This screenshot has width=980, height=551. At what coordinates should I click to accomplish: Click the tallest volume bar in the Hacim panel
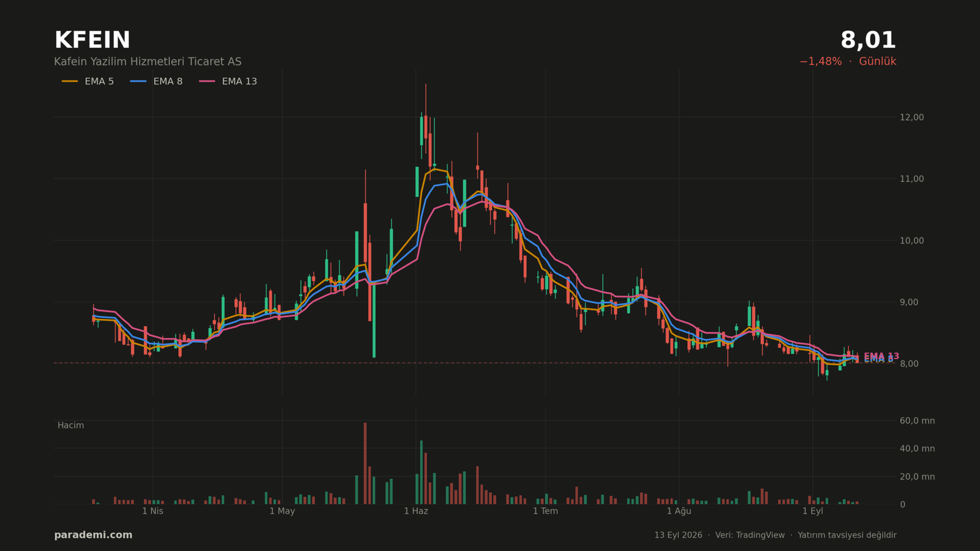[365, 463]
